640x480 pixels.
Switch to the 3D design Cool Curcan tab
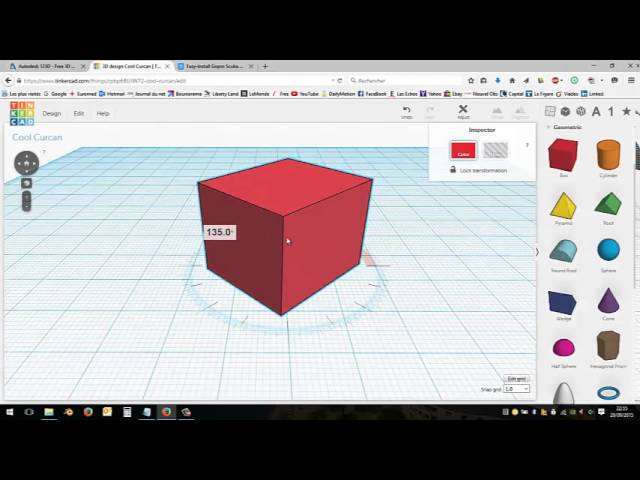click(131, 66)
